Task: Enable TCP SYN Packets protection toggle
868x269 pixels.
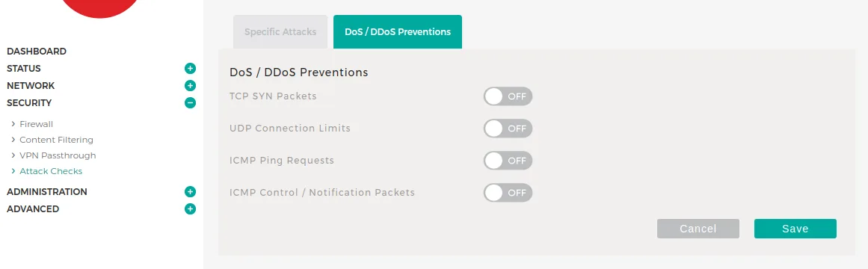Action: coord(508,96)
